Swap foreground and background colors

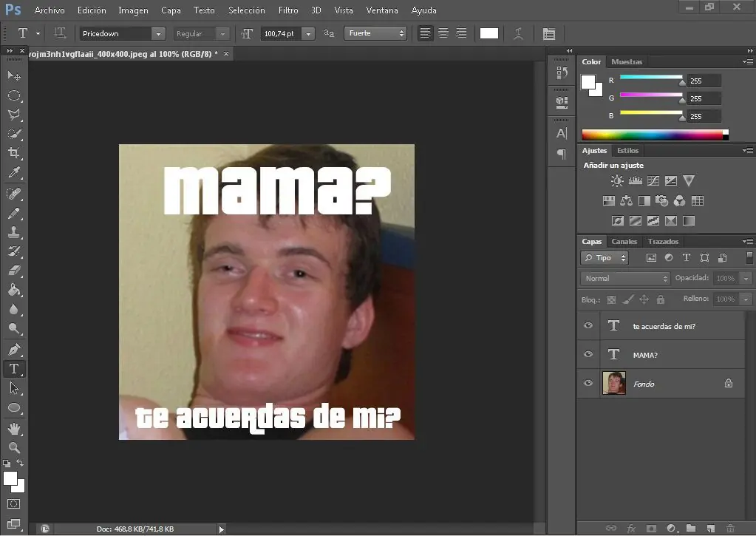click(20, 463)
